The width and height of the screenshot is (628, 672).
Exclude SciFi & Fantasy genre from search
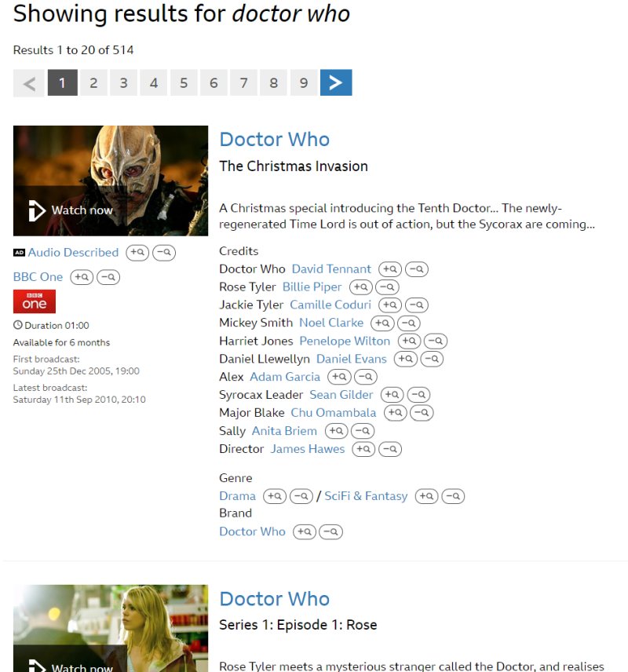tap(453, 496)
